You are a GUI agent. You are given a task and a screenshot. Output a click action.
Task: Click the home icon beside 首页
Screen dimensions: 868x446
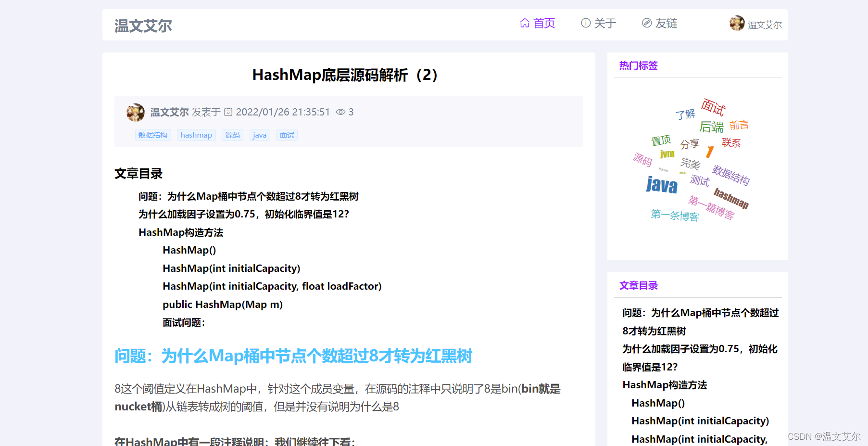tap(525, 23)
